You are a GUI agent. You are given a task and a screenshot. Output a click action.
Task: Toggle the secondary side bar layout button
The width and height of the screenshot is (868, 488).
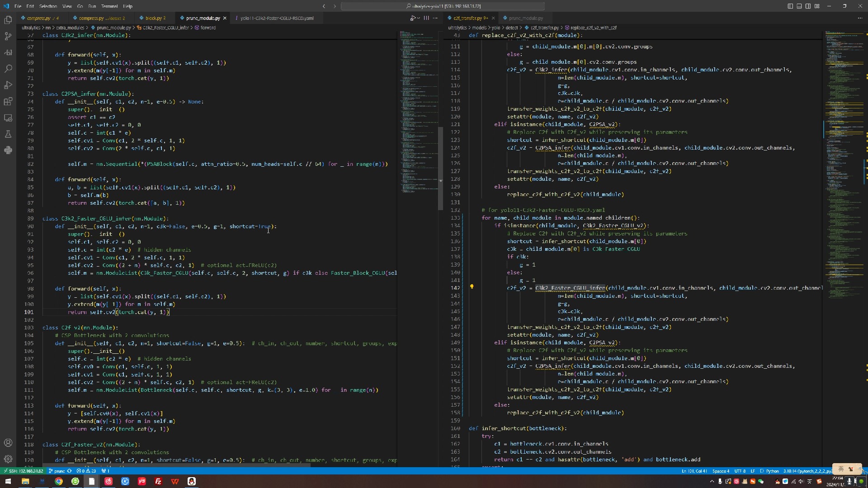click(x=808, y=6)
